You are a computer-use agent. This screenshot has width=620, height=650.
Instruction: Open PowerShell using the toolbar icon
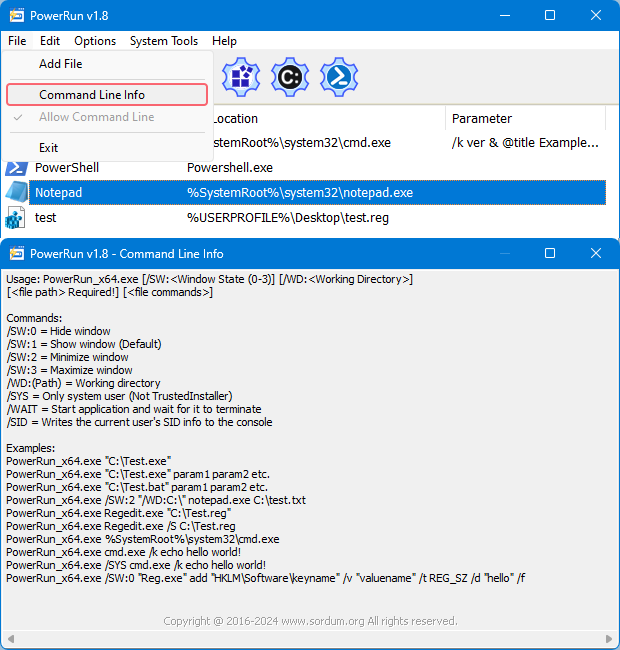pyautogui.click(x=339, y=76)
